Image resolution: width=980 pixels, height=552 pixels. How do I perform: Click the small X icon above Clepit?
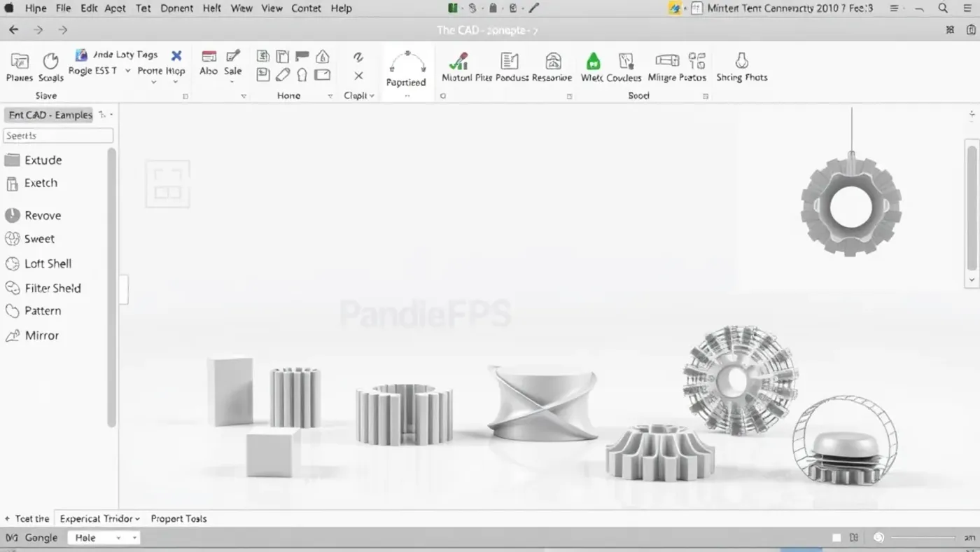(x=358, y=76)
